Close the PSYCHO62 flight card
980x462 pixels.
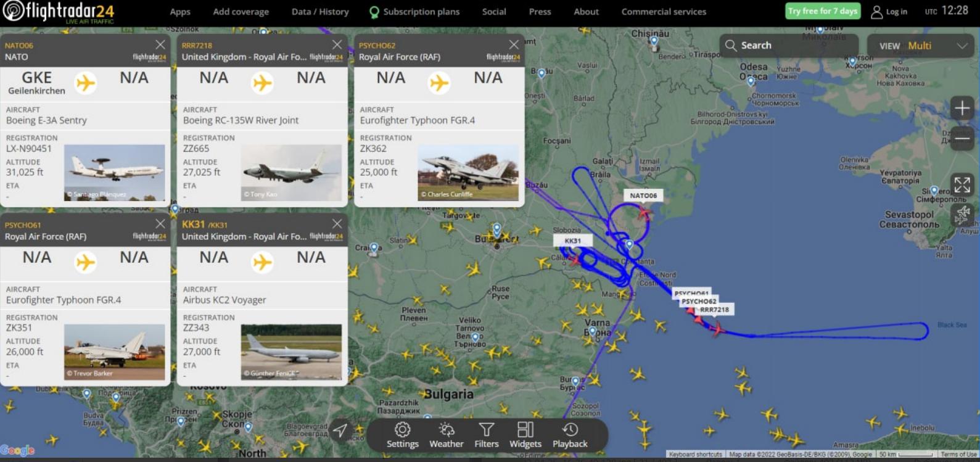pyautogui.click(x=514, y=44)
